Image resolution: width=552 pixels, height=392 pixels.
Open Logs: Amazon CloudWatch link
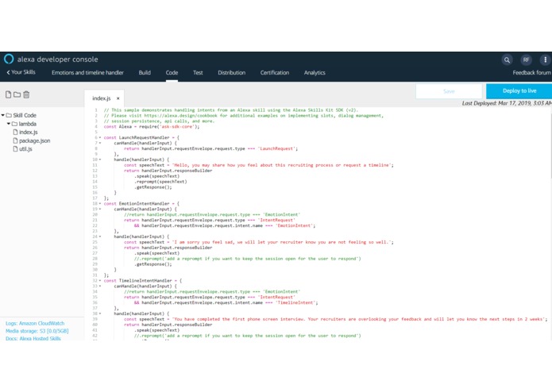(35, 323)
